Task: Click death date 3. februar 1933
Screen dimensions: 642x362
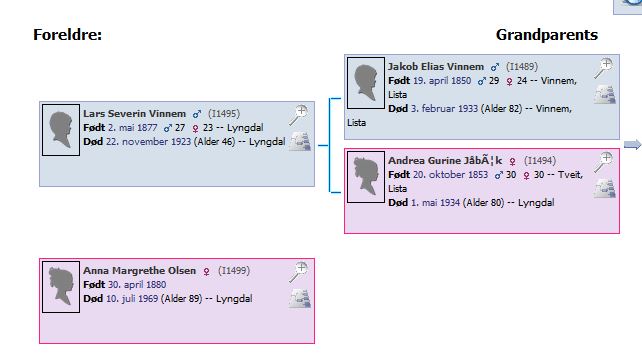Action: pos(444,109)
